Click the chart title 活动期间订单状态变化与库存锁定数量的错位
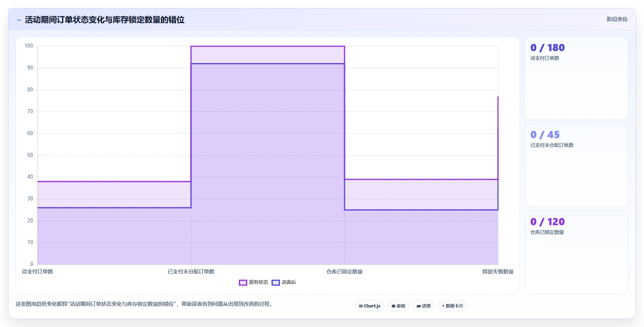 pos(104,20)
